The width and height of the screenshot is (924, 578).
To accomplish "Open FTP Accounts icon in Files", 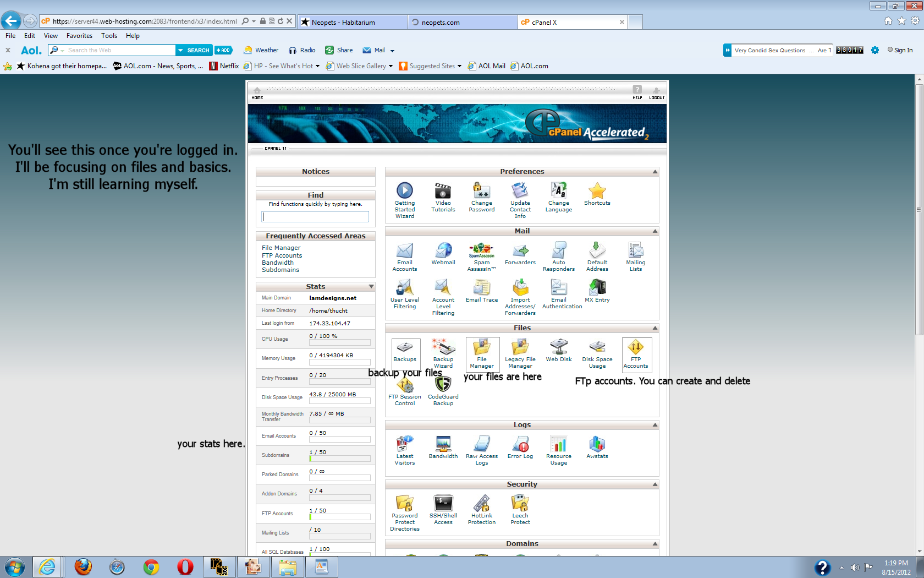I will tap(636, 347).
